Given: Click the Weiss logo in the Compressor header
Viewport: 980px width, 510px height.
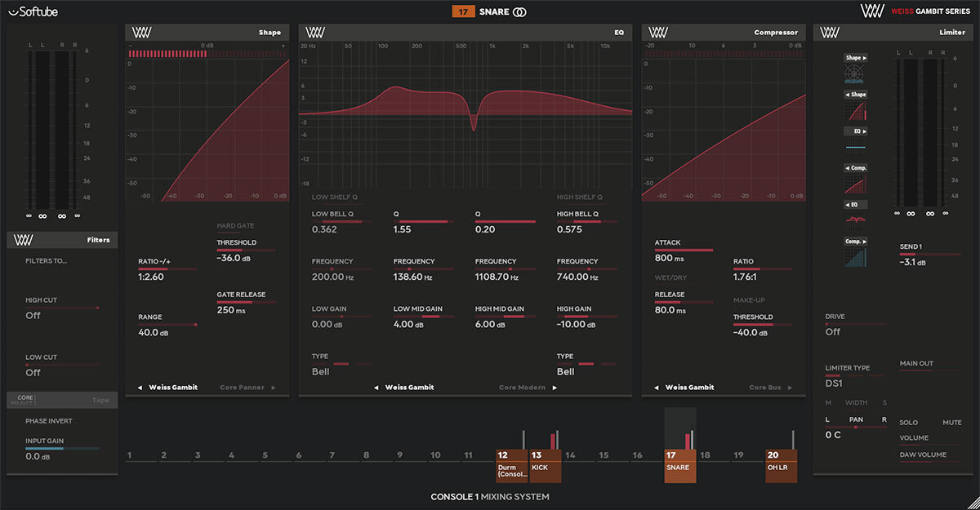Looking at the screenshot, I should coord(658,33).
